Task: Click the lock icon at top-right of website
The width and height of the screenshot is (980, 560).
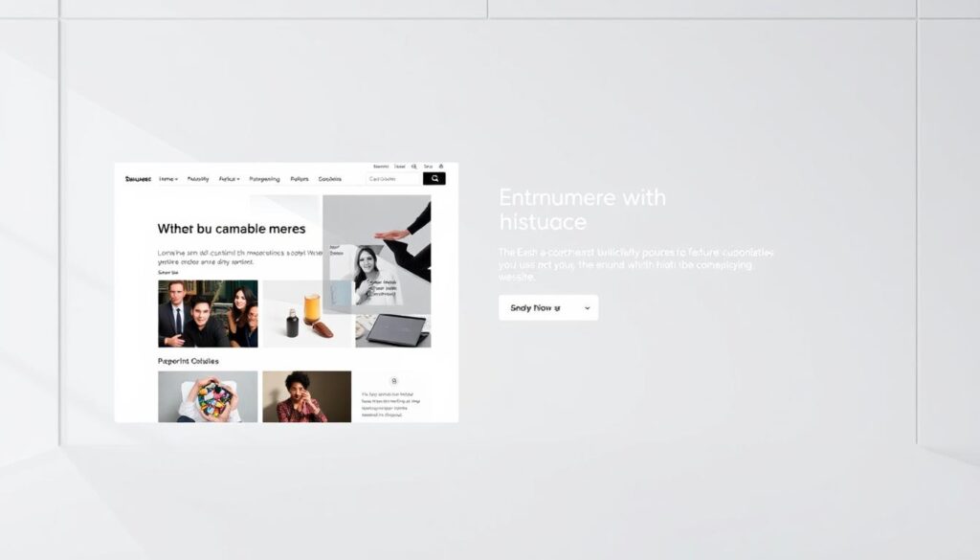Action: [441, 167]
